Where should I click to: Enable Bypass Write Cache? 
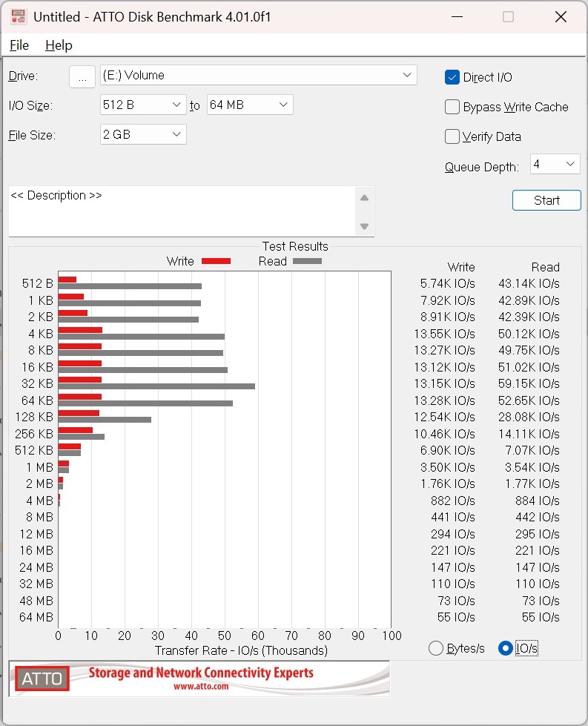click(x=452, y=107)
